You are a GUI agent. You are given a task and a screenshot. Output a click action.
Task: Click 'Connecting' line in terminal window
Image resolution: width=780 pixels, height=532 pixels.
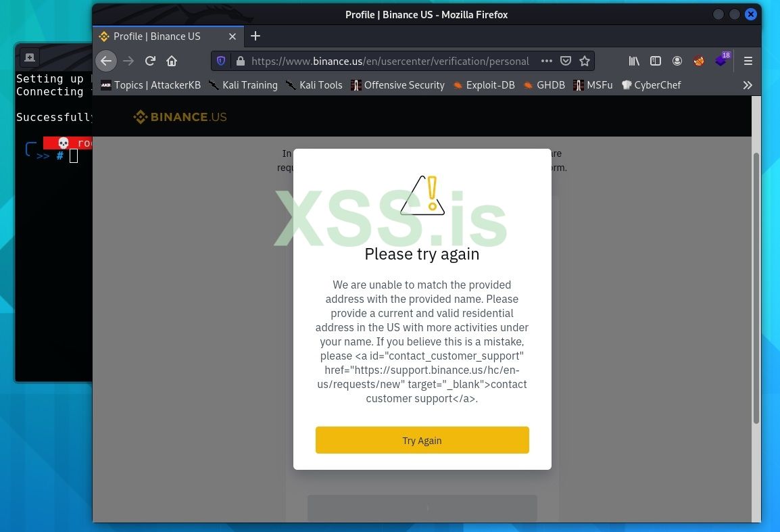tap(50, 91)
